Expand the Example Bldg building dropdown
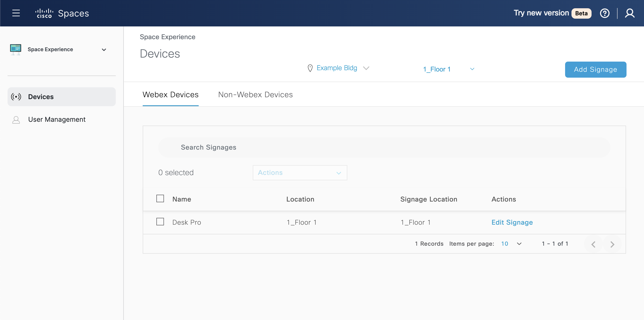 [x=366, y=68]
